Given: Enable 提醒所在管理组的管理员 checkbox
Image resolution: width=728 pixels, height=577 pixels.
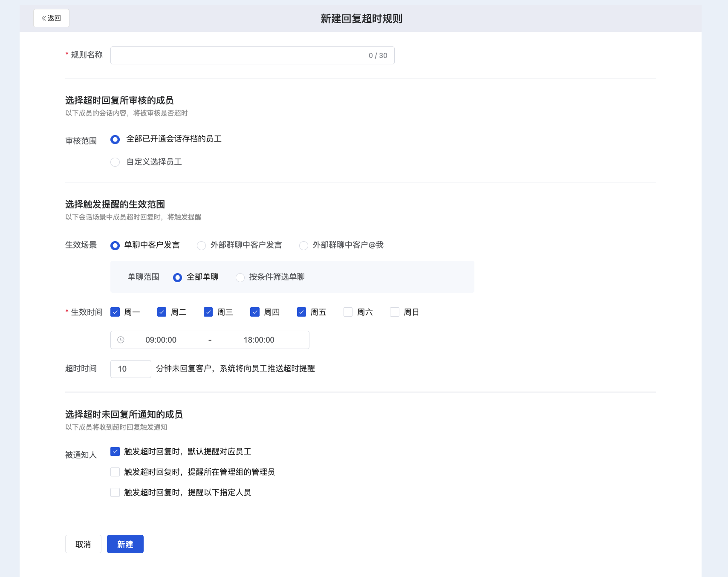Looking at the screenshot, I should pyautogui.click(x=115, y=472).
